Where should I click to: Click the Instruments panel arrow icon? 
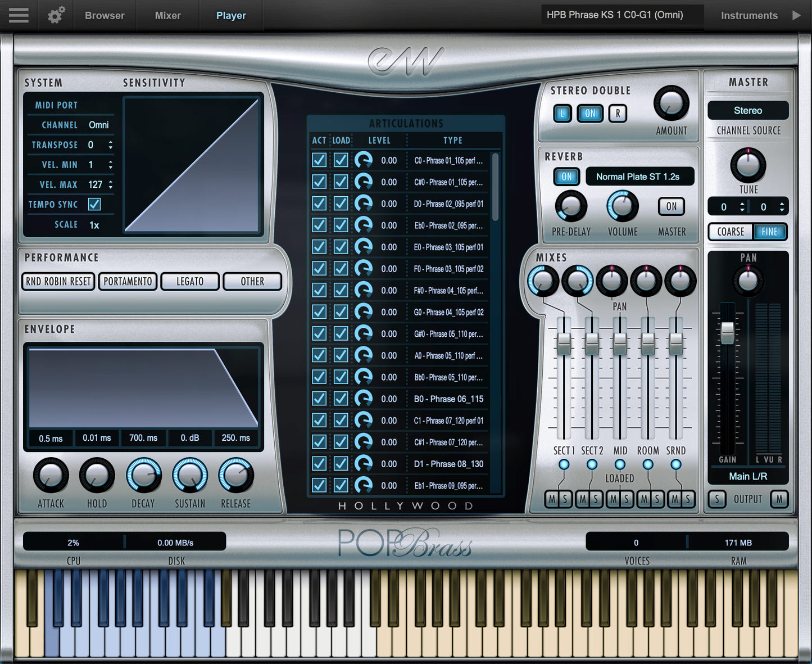[796, 15]
